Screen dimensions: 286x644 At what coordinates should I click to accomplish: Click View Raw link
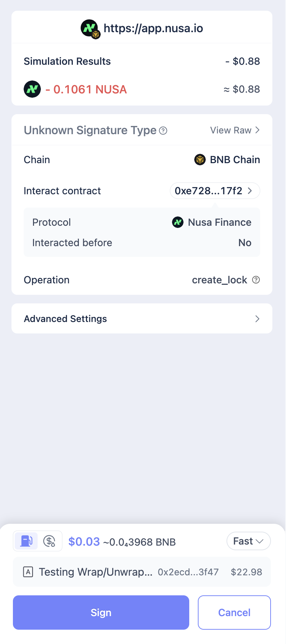(x=235, y=130)
